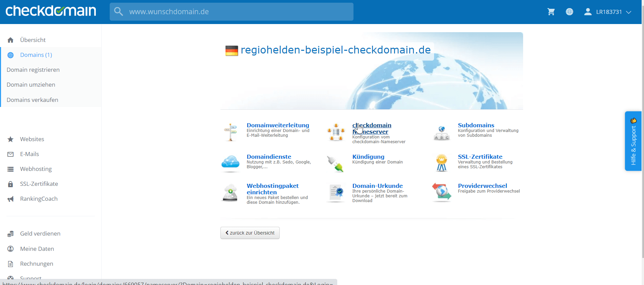Screen dimensions: 644x285
Task: Select Domains (1) in sidebar
Action: coord(36,55)
